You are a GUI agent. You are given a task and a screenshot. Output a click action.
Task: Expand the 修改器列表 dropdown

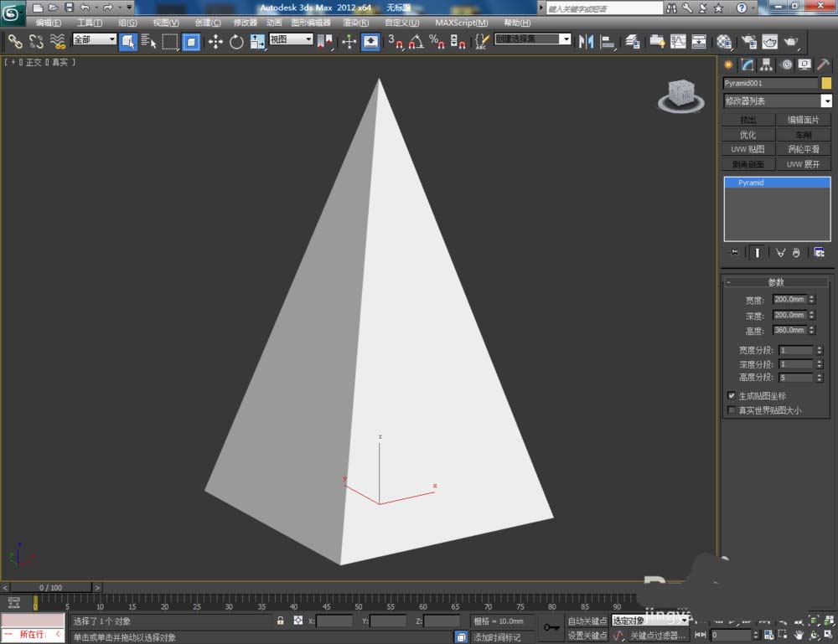pos(826,100)
